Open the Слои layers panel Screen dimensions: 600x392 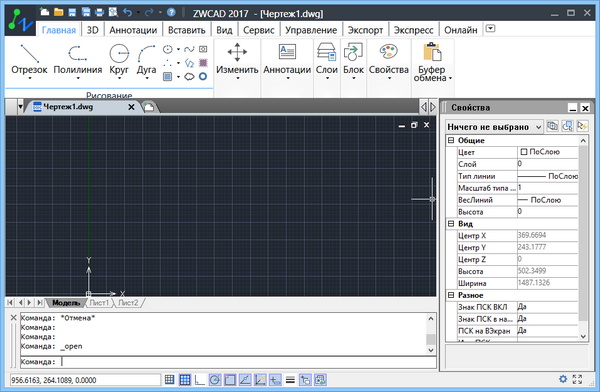coord(326,60)
